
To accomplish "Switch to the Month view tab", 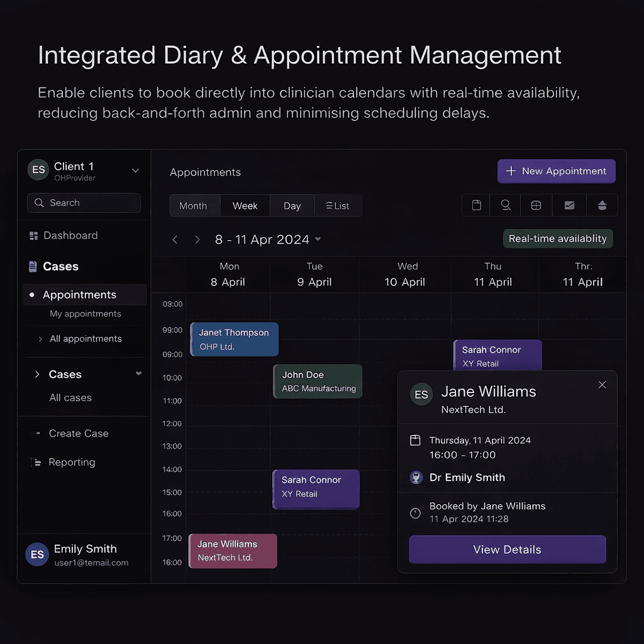I will coord(194,206).
